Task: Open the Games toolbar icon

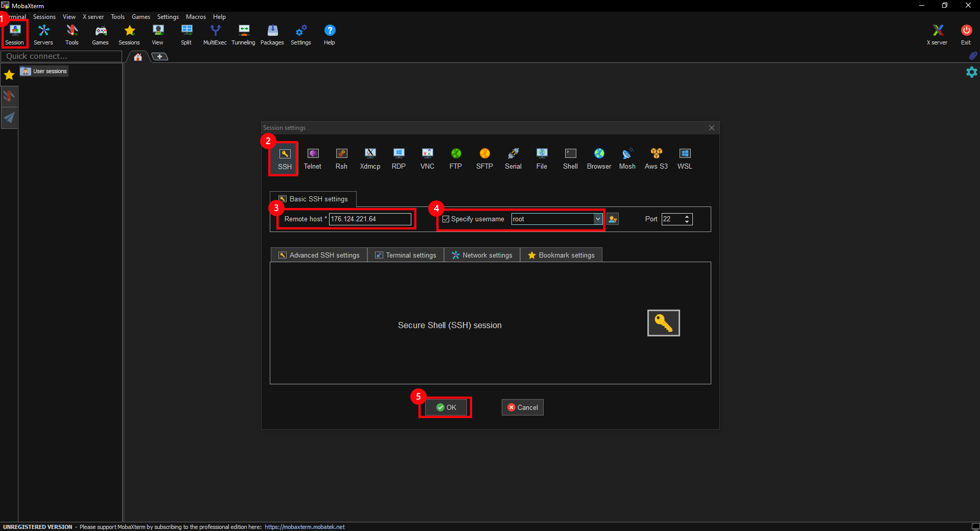Action: 101,34
